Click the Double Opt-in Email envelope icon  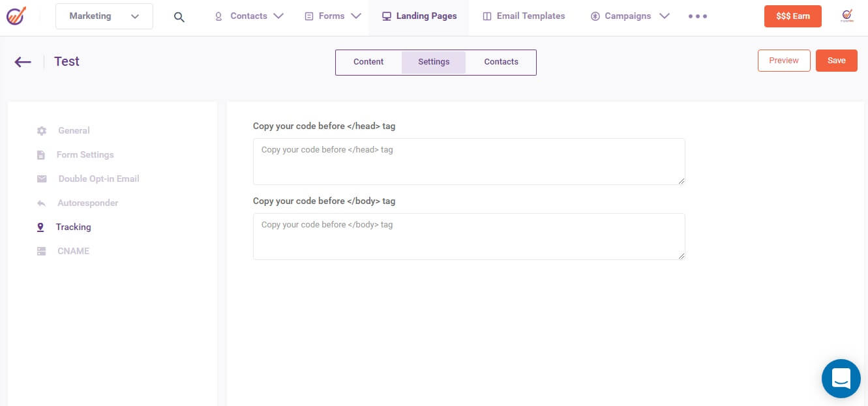tap(41, 179)
